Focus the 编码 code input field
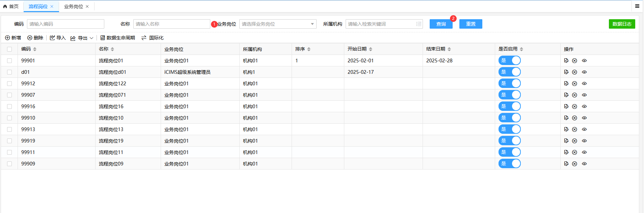644x213 pixels. (65, 24)
